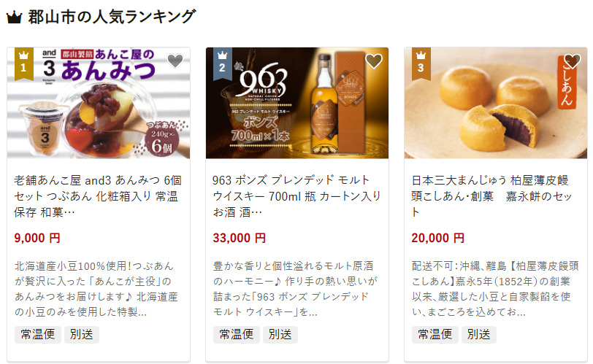Open the 963 ボンズ whisky product image
Viewport: 593px width, 364px height.
coord(297,103)
